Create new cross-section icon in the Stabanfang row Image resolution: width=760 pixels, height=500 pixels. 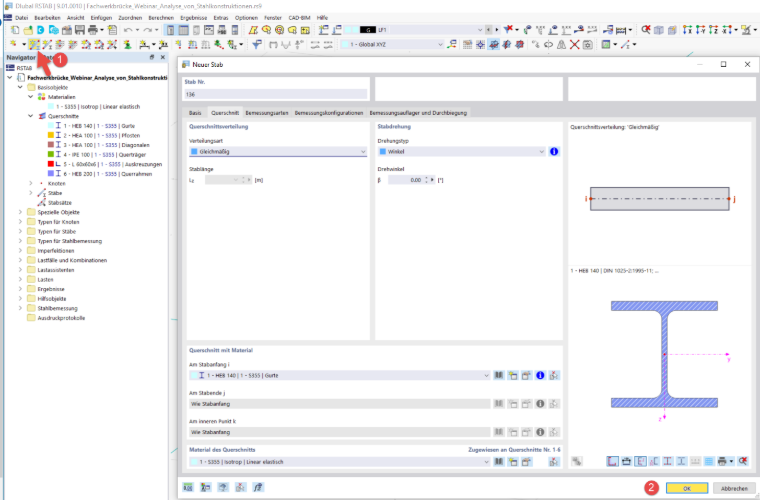tap(512, 375)
